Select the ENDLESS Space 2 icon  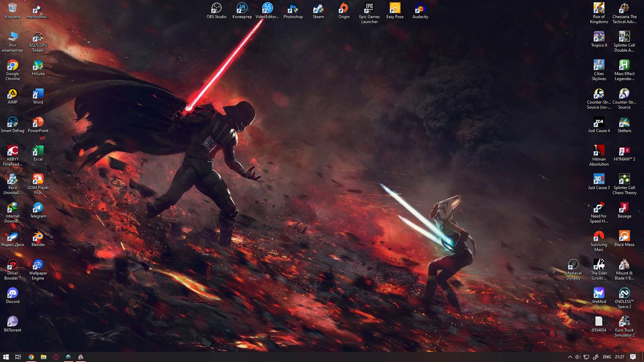point(624,298)
